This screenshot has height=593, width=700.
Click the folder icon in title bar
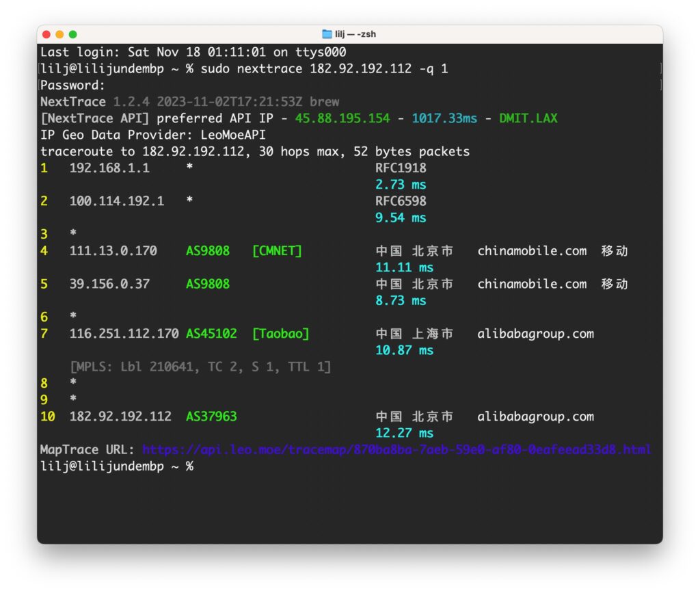[x=327, y=34]
